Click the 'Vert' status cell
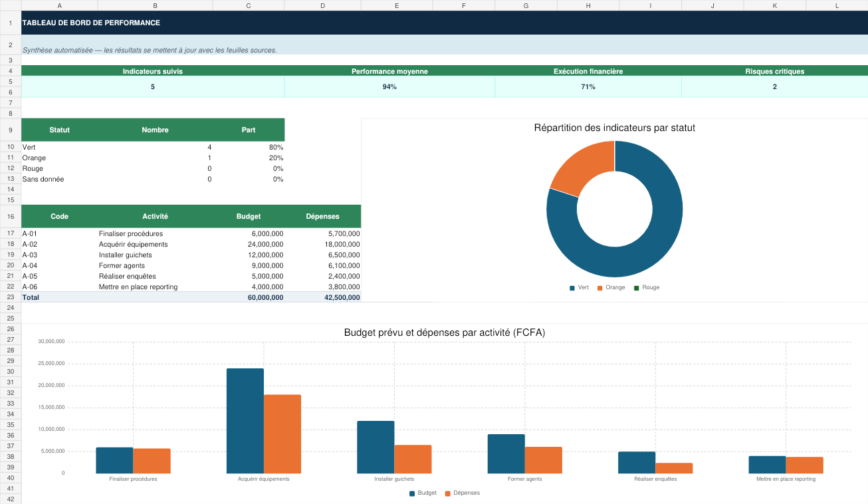The image size is (868, 504). 60,147
